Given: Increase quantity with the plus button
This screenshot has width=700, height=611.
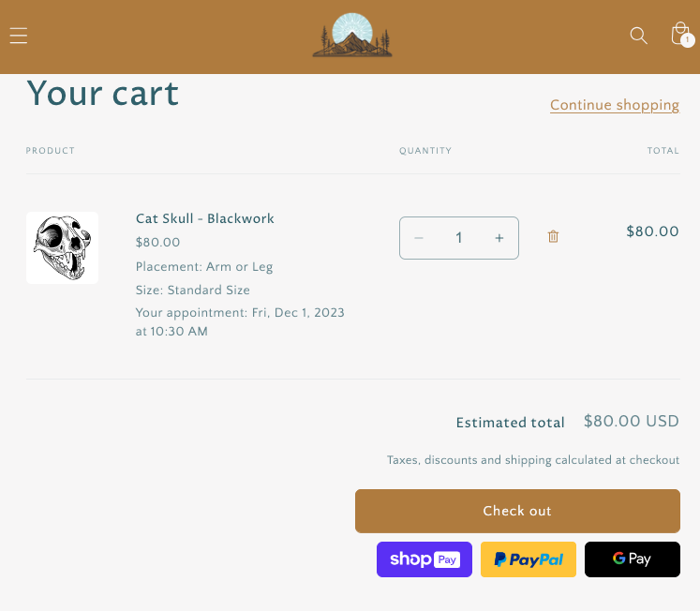Looking at the screenshot, I should click(499, 238).
